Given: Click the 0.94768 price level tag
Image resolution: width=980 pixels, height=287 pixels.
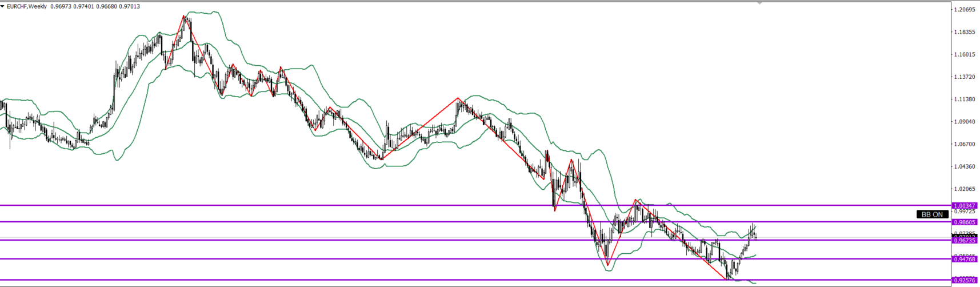Looking at the screenshot, I should pos(965,259).
